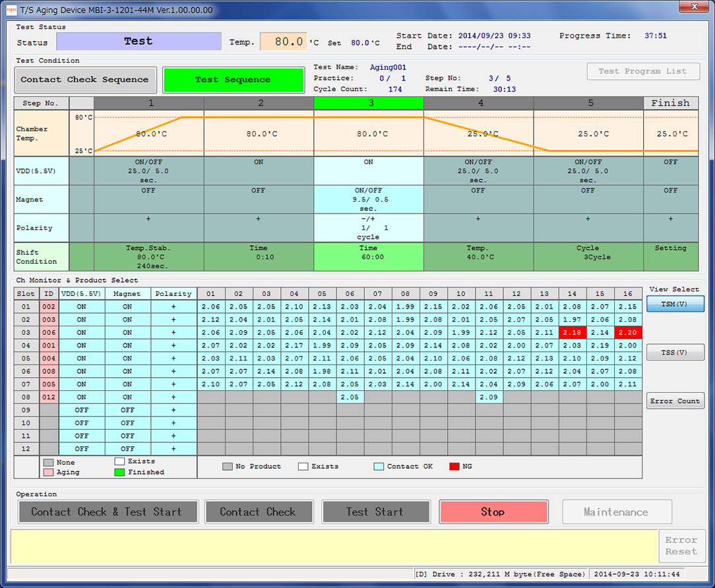Click the Progress Time value 37:51
The height and width of the screenshot is (588, 715).
tap(656, 36)
